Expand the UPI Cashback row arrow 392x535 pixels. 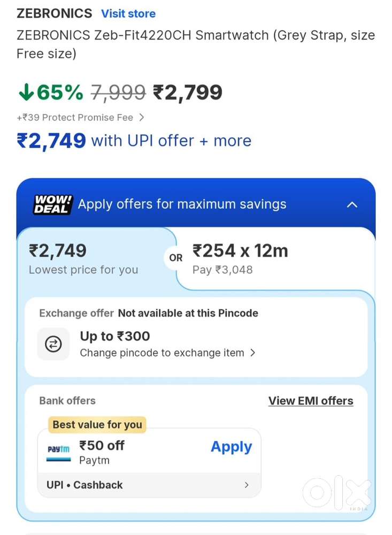247,485
